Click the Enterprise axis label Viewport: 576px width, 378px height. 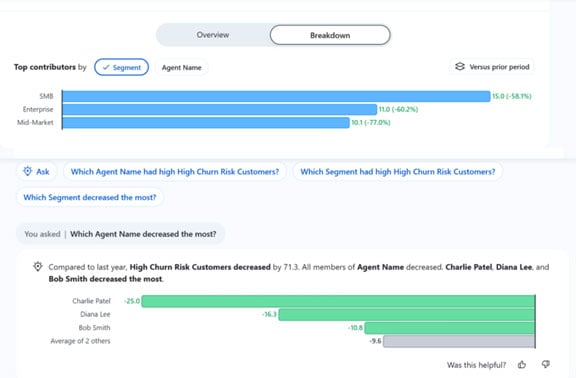coord(38,109)
